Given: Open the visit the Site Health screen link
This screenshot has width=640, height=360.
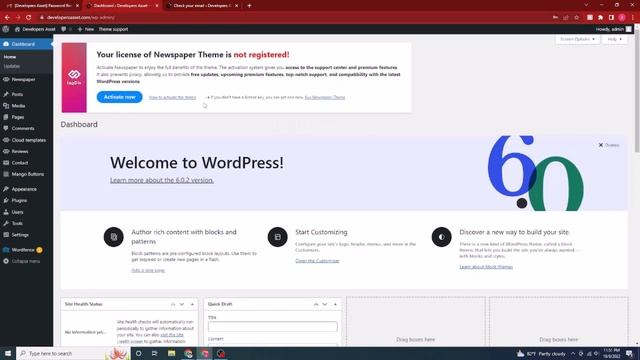Looking at the screenshot, I should coord(172,335).
